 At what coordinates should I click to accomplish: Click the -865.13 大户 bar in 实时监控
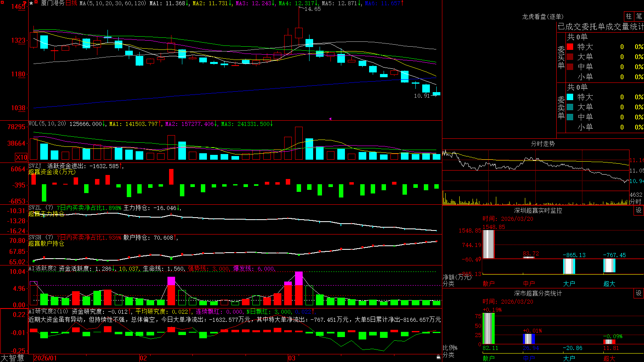569,266
